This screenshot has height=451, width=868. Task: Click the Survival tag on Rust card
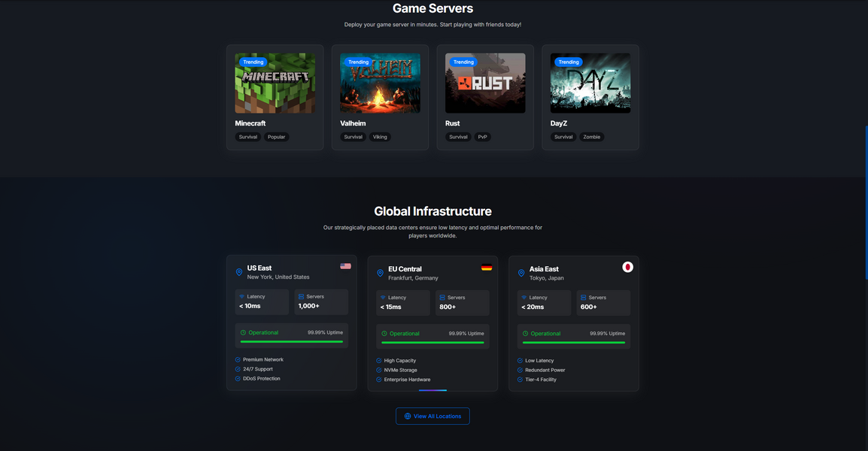pos(458,137)
